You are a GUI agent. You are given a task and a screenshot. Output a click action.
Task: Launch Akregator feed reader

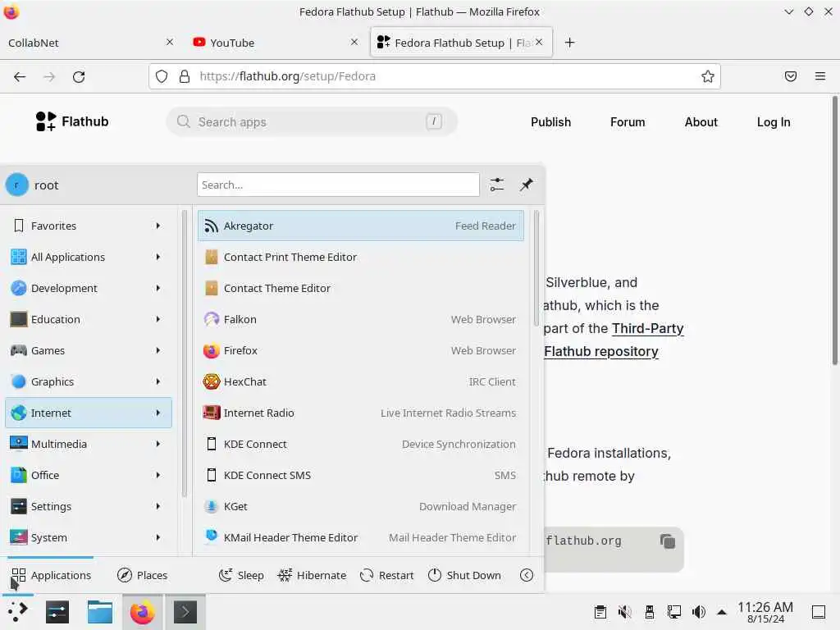(x=361, y=226)
